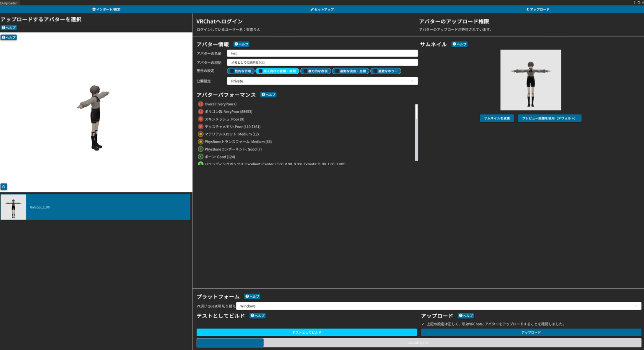644x350 pixels.
Task: Click the ヘルプ icon next to アップロード heading
Action: [465, 316]
